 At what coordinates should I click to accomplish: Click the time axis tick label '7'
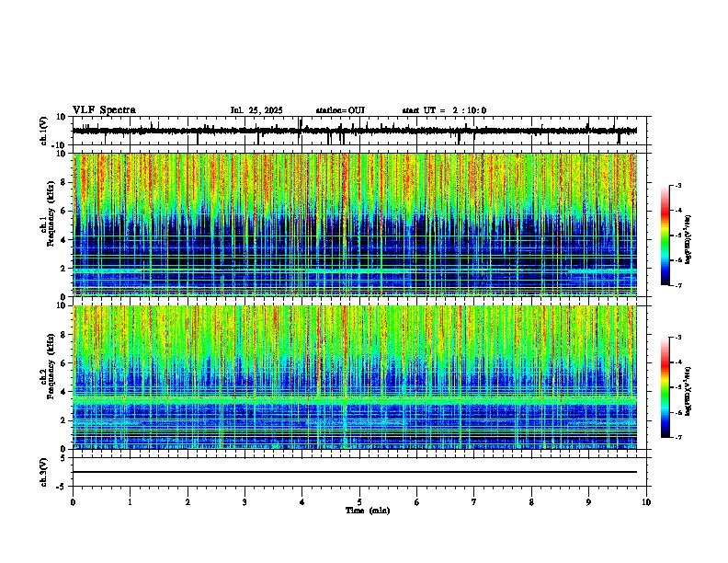click(x=474, y=502)
